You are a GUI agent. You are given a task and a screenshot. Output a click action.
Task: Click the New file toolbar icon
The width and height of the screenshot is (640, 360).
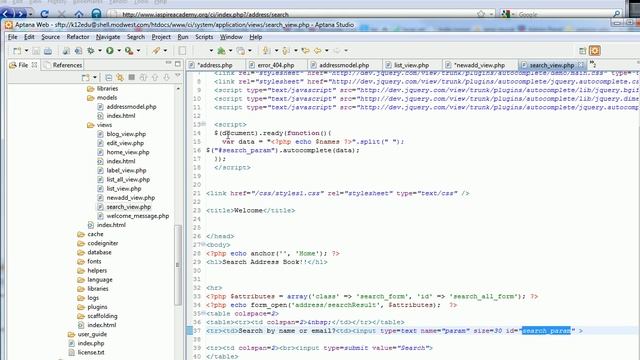point(17,51)
